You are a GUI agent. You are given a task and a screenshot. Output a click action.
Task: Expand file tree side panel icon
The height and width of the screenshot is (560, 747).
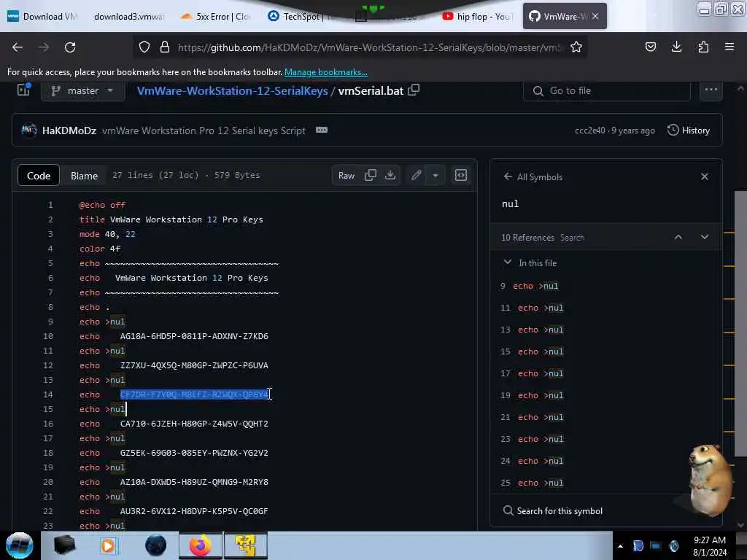23,90
